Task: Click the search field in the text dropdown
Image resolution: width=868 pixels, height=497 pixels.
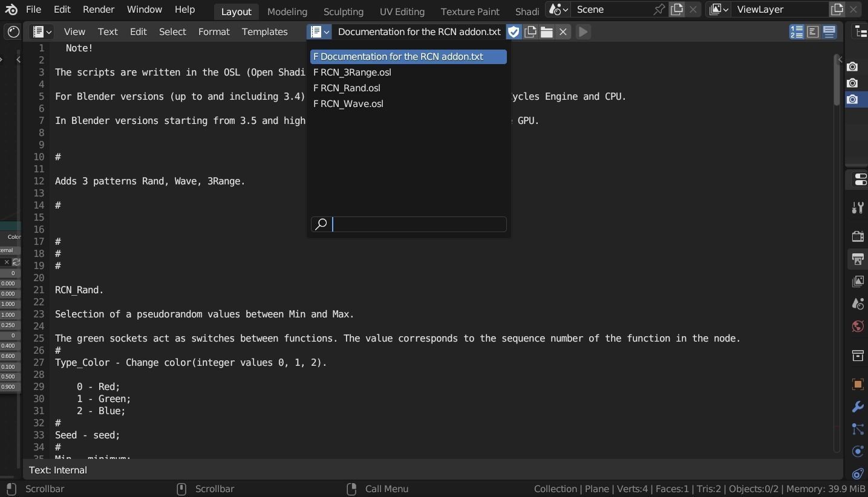Action: [x=408, y=224]
